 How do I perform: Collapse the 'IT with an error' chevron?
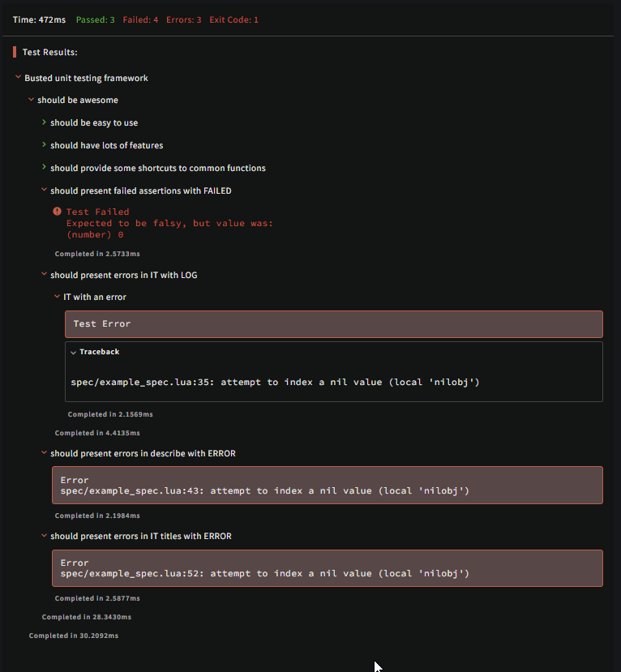click(x=57, y=296)
